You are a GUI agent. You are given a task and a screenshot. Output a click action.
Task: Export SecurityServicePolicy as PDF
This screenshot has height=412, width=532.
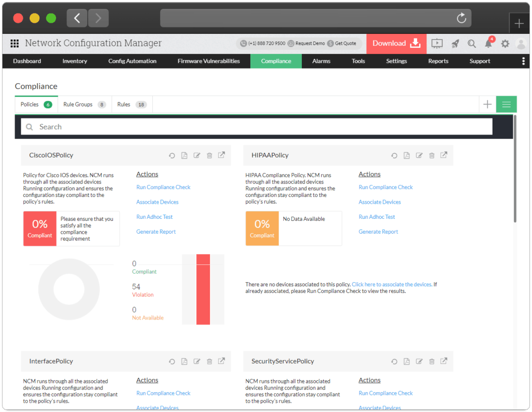(x=406, y=362)
